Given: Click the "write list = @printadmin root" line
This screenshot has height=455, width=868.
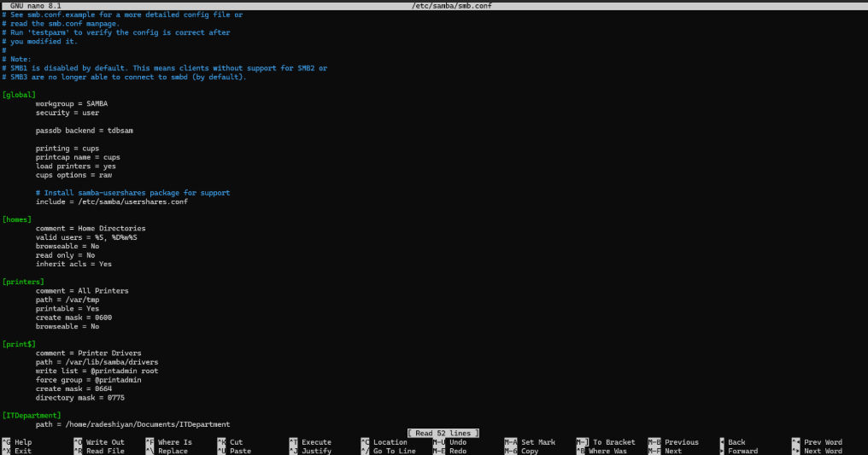Looking at the screenshot, I should pyautogui.click(x=97, y=370).
